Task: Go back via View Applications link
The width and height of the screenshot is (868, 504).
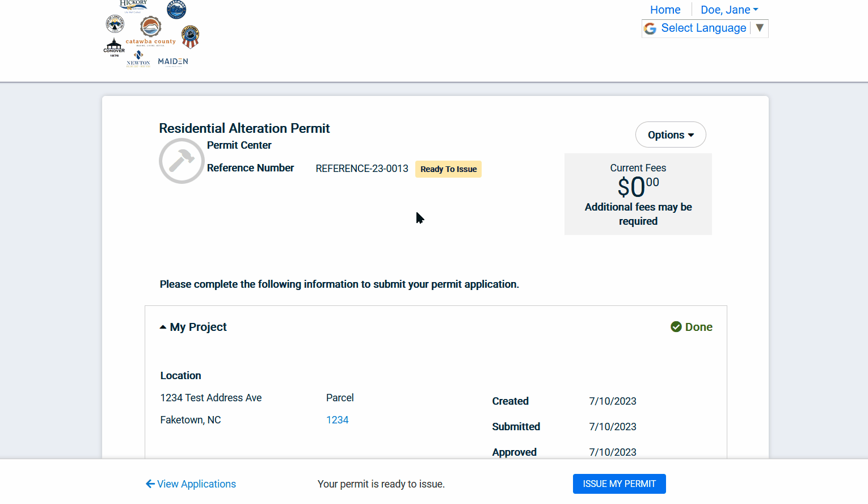Action: 191,484
